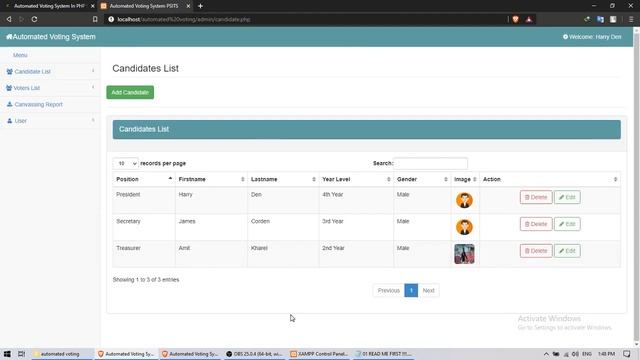The image size is (640, 360).
Task: Click Harry Den's avatar image
Action: tap(464, 200)
